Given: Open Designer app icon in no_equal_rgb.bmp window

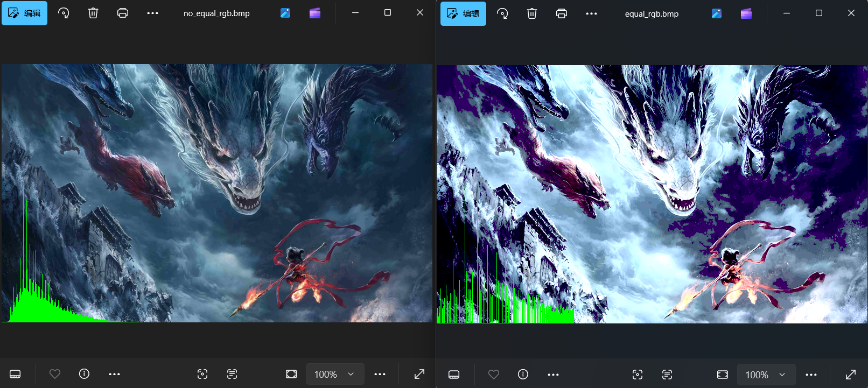Looking at the screenshot, I should pos(285,13).
